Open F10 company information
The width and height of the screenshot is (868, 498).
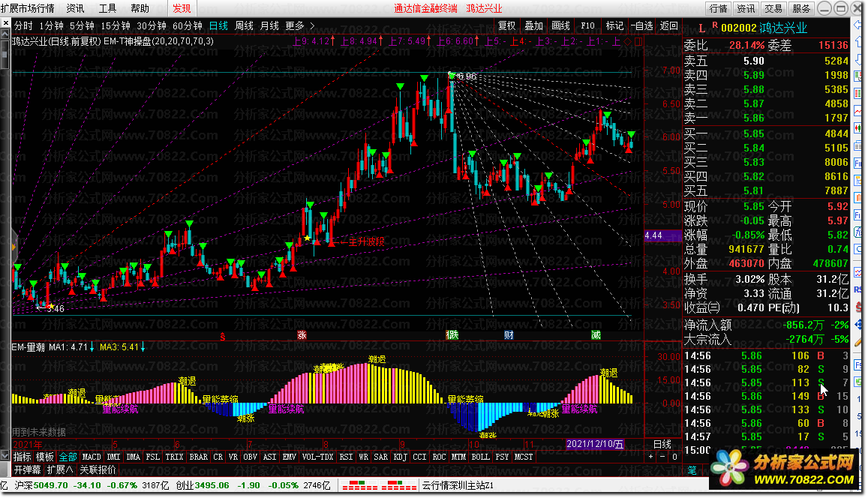(587, 25)
